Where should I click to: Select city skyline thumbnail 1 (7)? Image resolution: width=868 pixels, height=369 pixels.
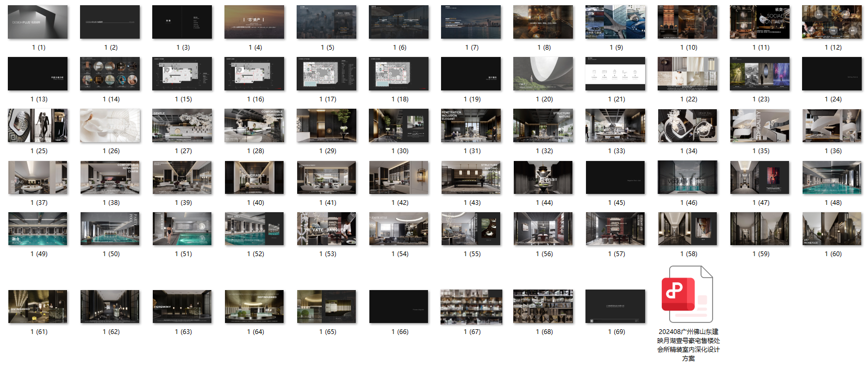tap(471, 22)
